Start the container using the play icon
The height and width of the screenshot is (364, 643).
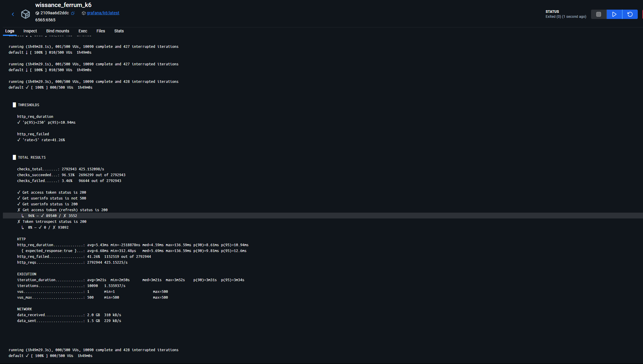[614, 14]
